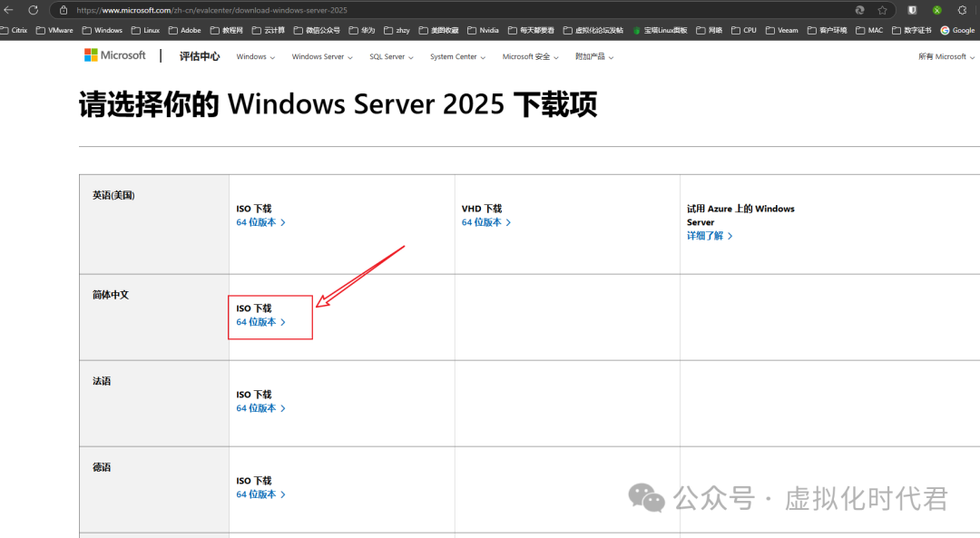Screen dimensions: 980x538
Task: Expand the Windows navigation dropdown
Action: coord(255,57)
